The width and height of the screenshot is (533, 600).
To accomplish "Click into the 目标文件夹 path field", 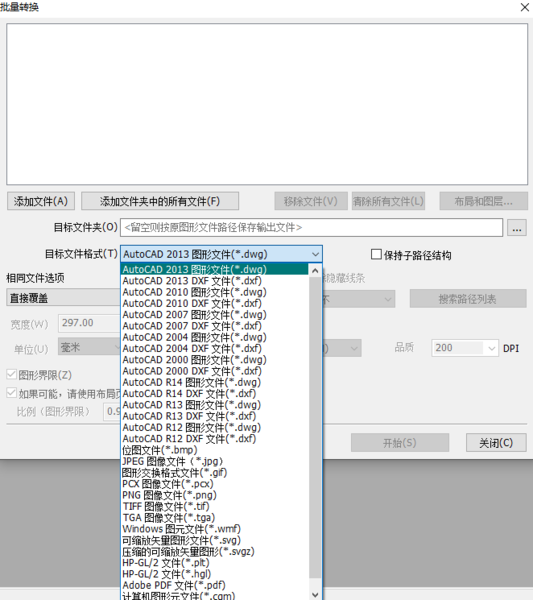I will pos(311,228).
